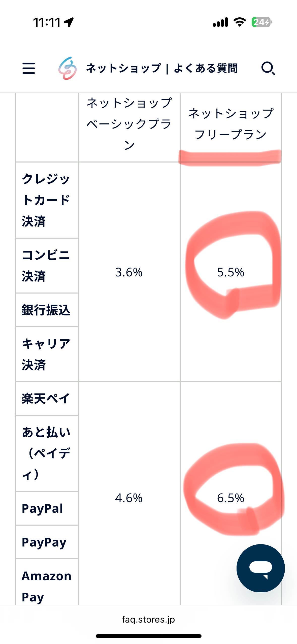The width and height of the screenshot is (297, 644).
Task: Open the chat support bubble
Action: (261, 568)
